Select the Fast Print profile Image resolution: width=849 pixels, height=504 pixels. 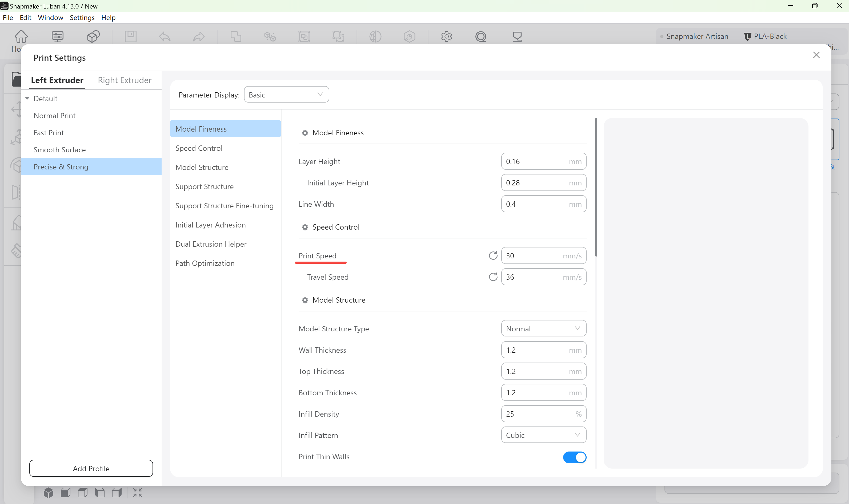coord(91,132)
